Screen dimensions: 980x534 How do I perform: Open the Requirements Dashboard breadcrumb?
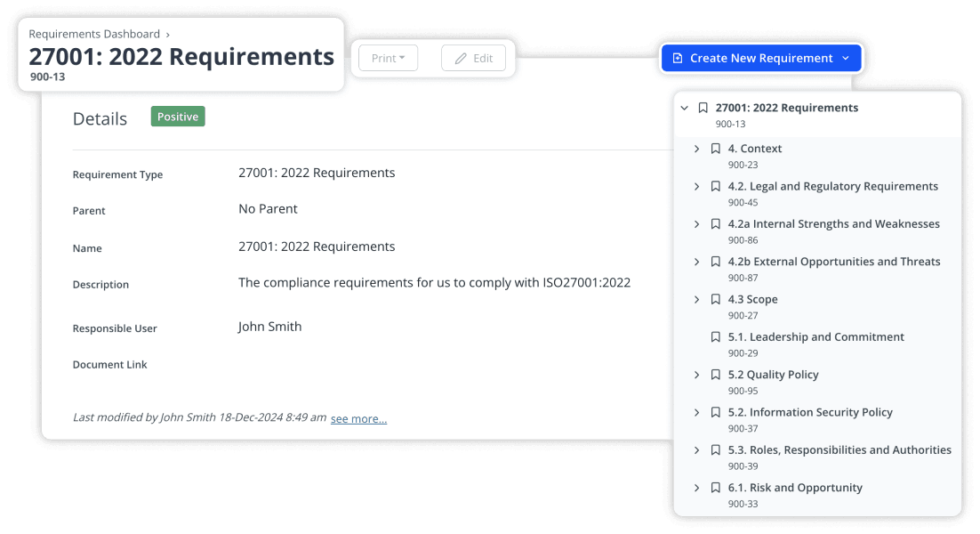[94, 34]
